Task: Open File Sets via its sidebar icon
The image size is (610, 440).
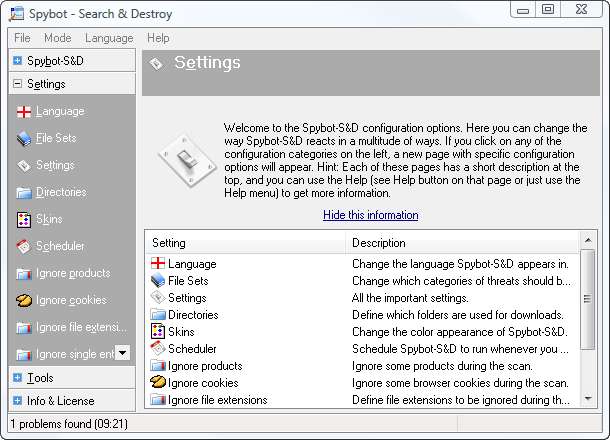Action: coord(24,139)
